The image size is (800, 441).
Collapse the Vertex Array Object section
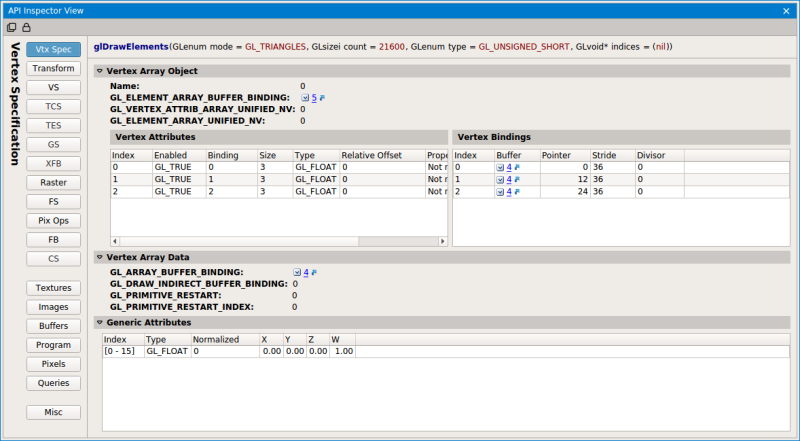[x=100, y=71]
